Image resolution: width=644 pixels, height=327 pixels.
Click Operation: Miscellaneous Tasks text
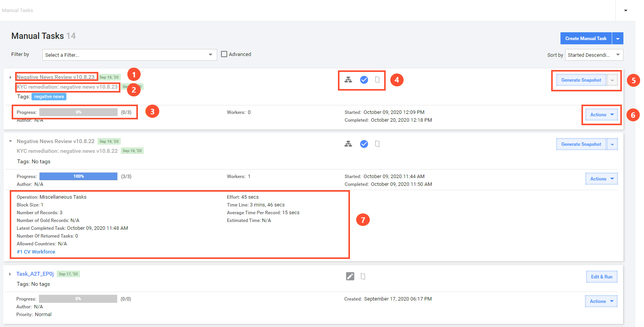[52, 197]
